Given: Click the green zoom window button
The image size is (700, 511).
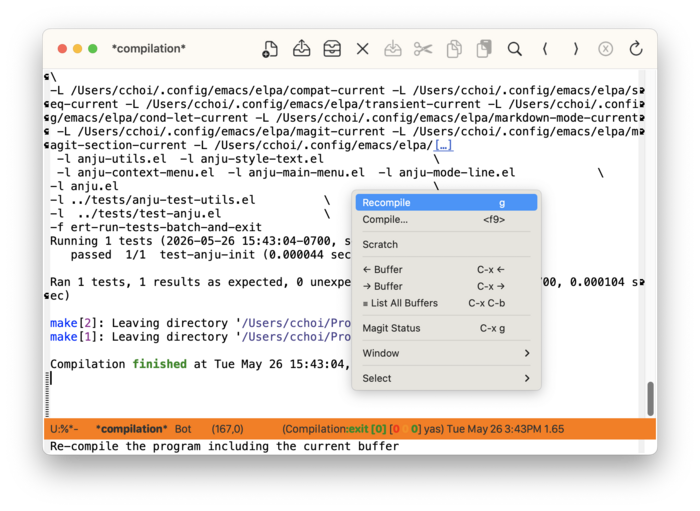Looking at the screenshot, I should coord(93,49).
